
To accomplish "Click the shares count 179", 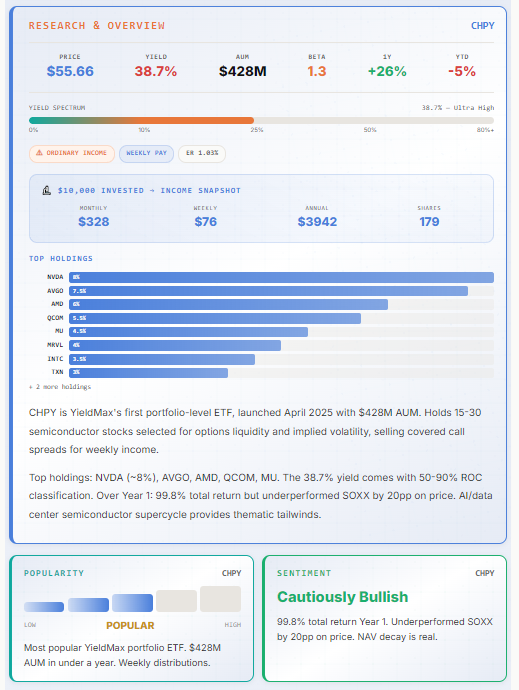I will tap(429, 222).
